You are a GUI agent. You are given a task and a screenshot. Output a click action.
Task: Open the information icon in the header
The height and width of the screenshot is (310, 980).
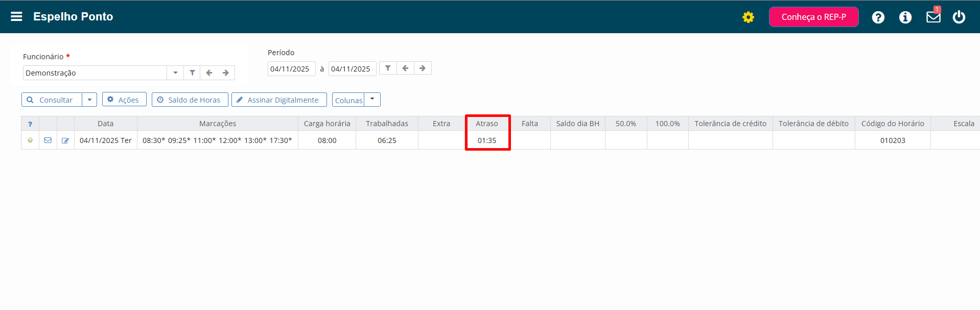pyautogui.click(x=905, y=17)
